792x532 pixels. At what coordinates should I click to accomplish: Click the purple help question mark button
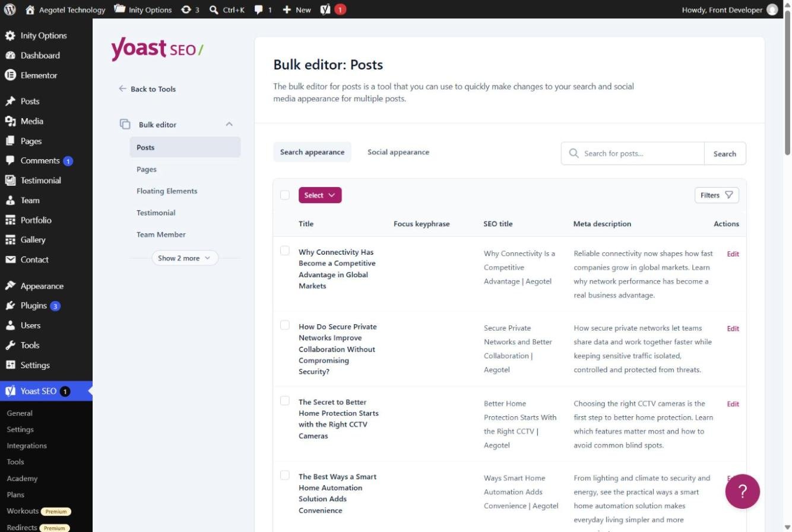pos(742,491)
